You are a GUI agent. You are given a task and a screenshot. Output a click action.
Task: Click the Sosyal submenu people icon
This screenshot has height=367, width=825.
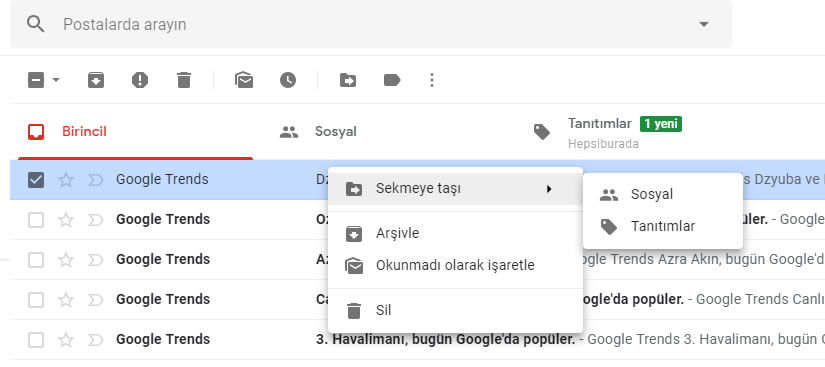point(609,195)
